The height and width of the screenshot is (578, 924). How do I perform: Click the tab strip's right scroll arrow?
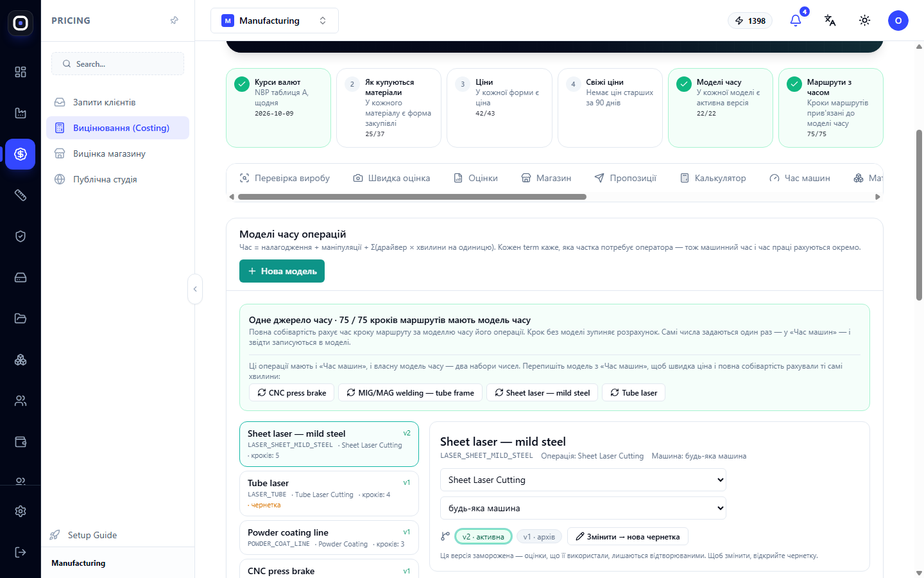pyautogui.click(x=878, y=197)
